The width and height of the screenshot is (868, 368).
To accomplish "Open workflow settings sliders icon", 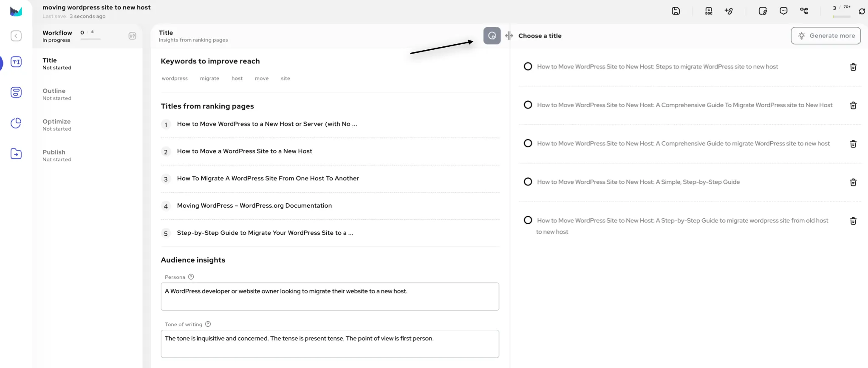I will point(132,36).
